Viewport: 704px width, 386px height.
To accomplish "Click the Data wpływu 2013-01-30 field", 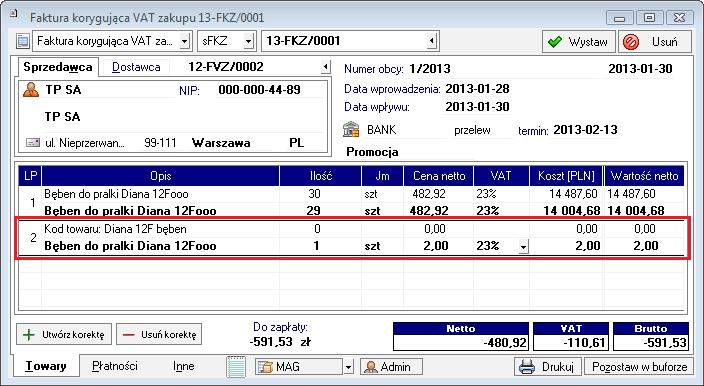I will tap(477, 107).
